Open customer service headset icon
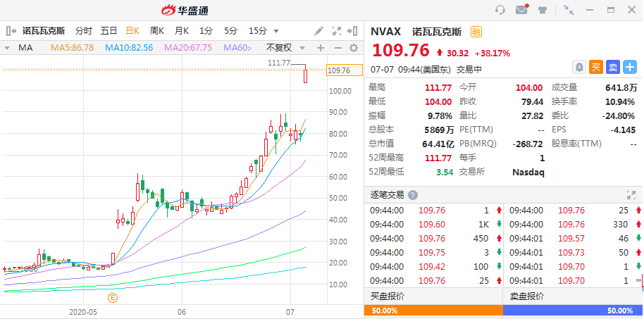 coord(500,10)
